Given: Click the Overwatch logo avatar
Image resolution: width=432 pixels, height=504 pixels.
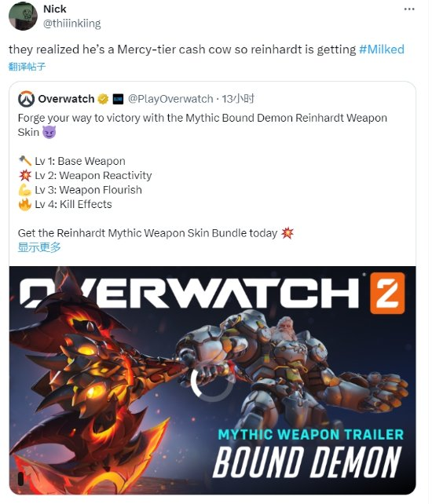Looking at the screenshot, I should point(27,99).
